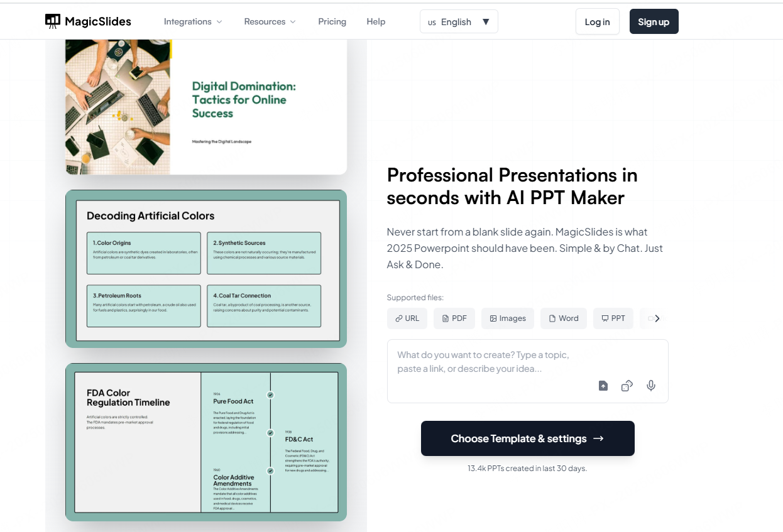Expand the Integrations dropdown menu

[193, 21]
